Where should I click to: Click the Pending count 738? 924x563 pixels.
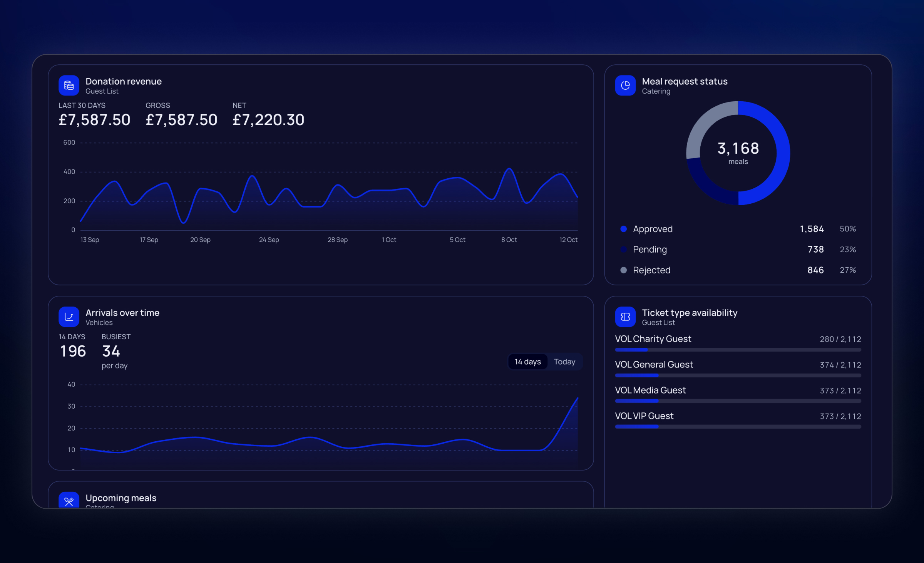815,250
